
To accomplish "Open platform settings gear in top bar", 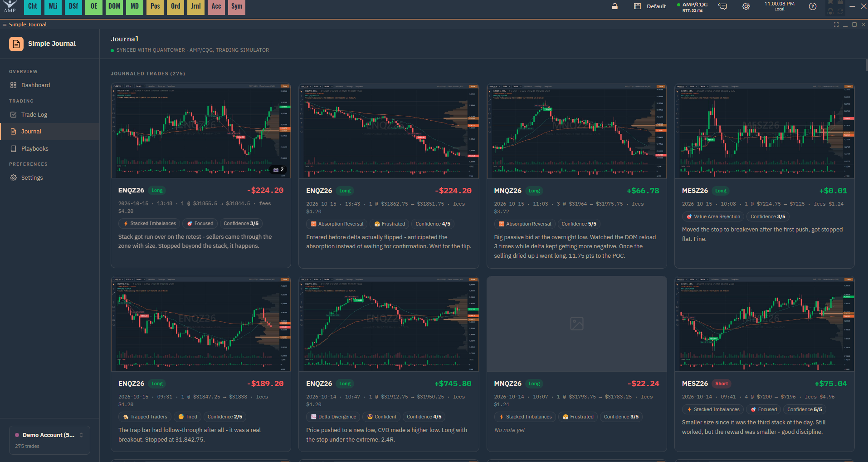I will (746, 6).
